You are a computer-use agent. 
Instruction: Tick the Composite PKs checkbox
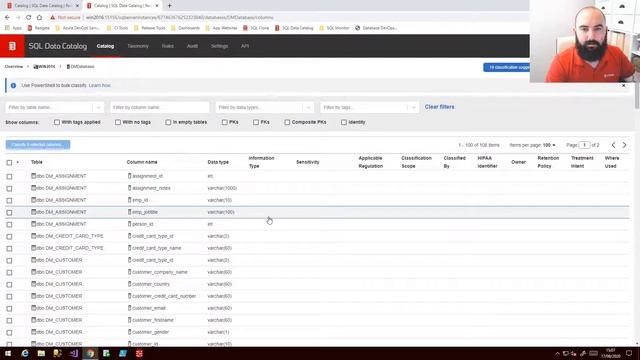pos(287,122)
